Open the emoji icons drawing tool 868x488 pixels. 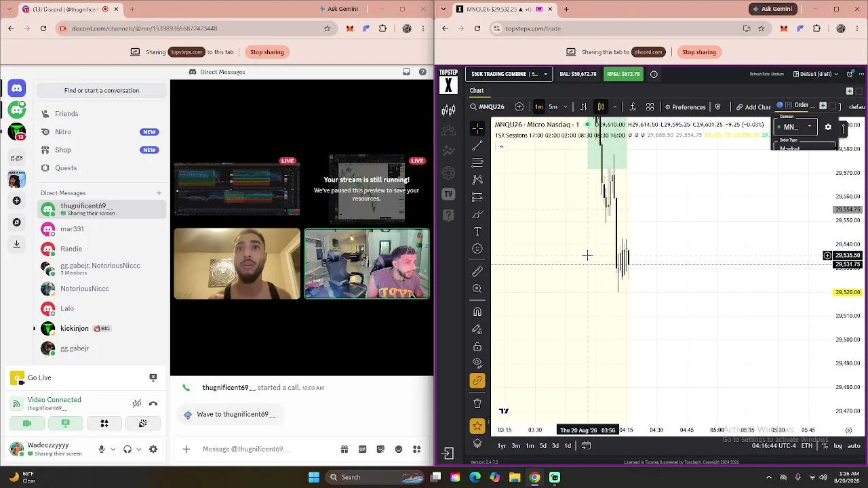tap(477, 249)
